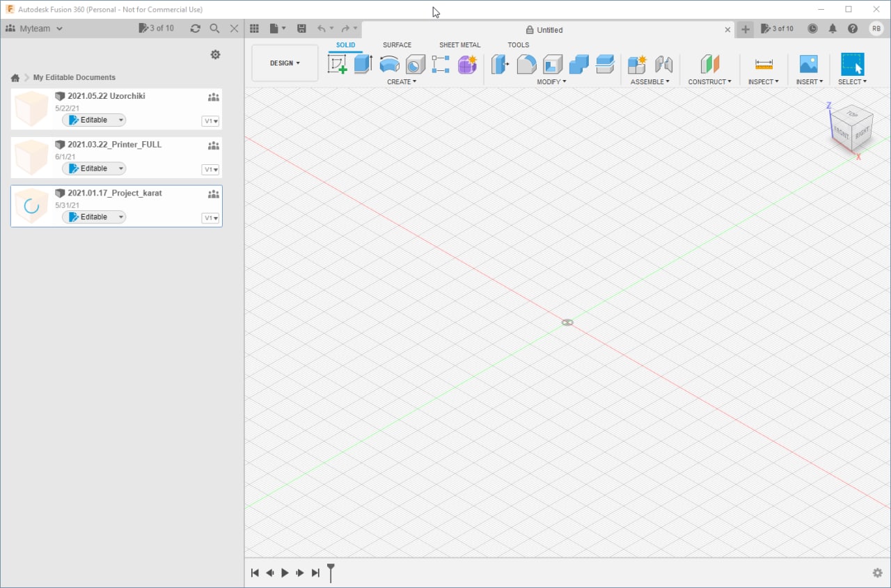Open the Create Form tool
Image resolution: width=891 pixels, height=588 pixels.
pyautogui.click(x=467, y=64)
